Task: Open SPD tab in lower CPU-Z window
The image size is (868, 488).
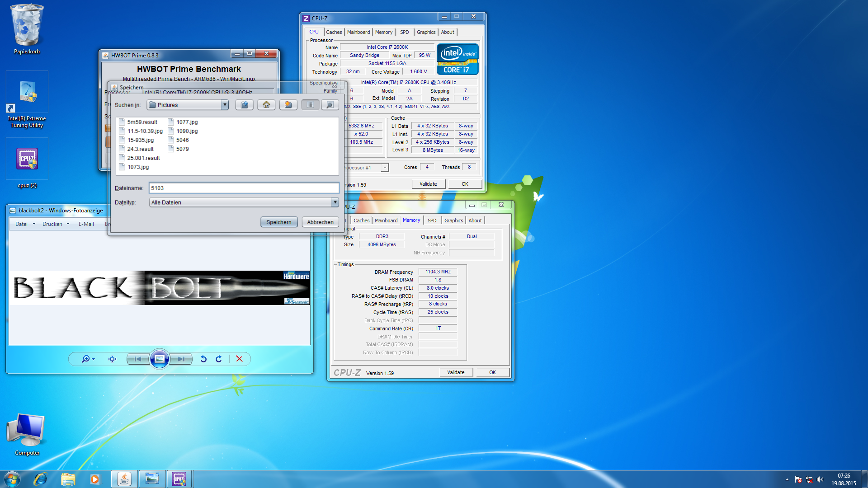Action: (x=432, y=221)
